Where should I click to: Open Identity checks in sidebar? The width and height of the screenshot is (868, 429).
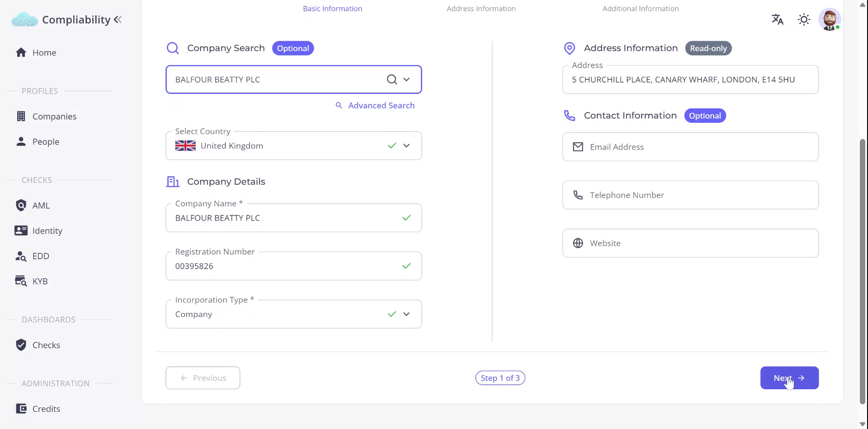click(47, 231)
